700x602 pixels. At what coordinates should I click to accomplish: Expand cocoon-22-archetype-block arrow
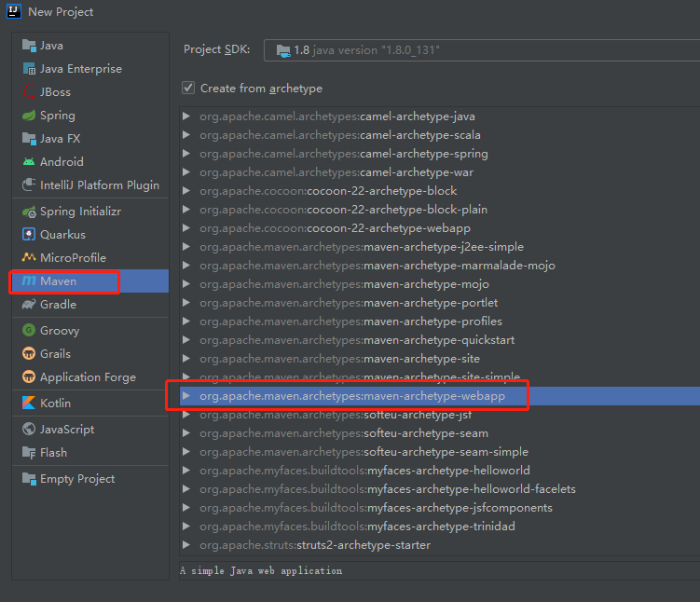point(186,191)
